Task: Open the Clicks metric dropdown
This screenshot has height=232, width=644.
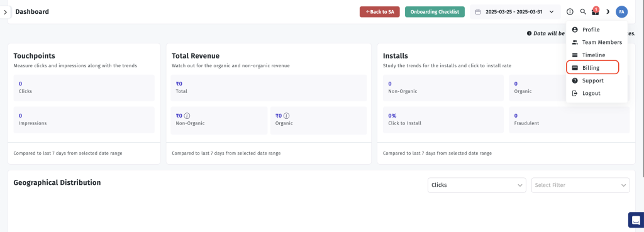Action: (x=477, y=185)
